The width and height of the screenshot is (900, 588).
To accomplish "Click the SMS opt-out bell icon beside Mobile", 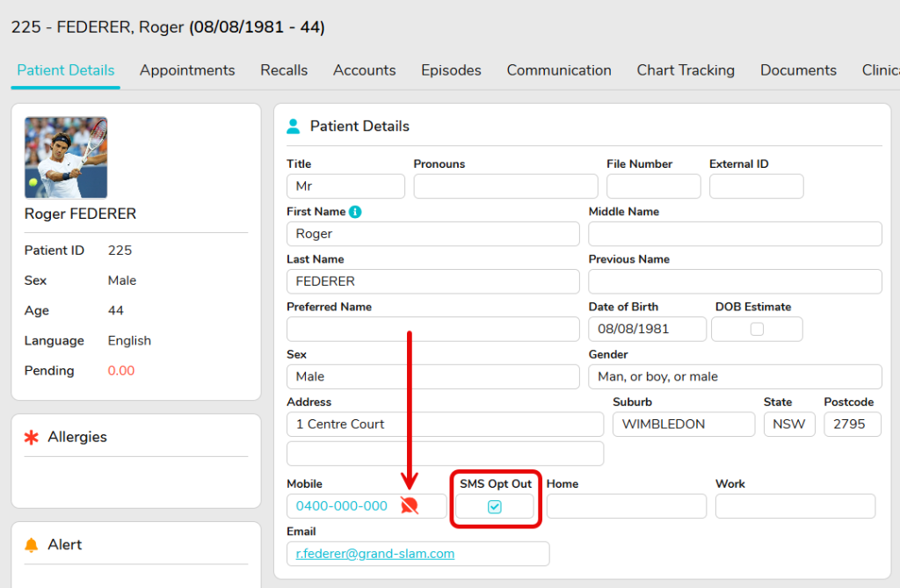I will coord(409,505).
